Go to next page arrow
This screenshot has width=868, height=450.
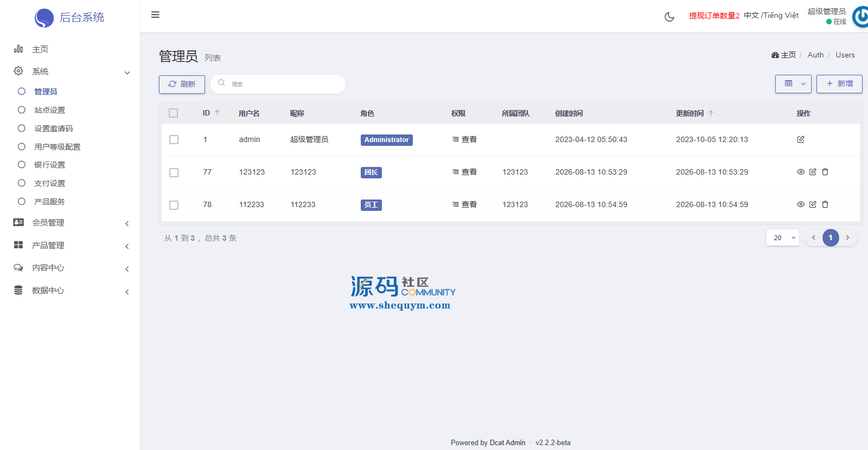pos(847,237)
